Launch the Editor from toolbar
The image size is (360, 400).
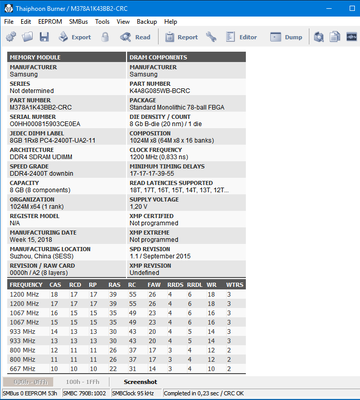pyautogui.click(x=241, y=37)
